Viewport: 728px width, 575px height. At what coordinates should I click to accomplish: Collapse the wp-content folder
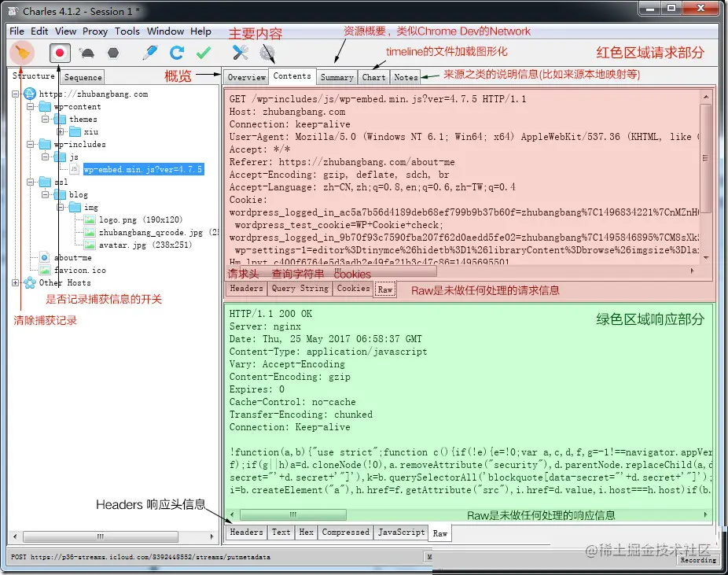[x=30, y=106]
